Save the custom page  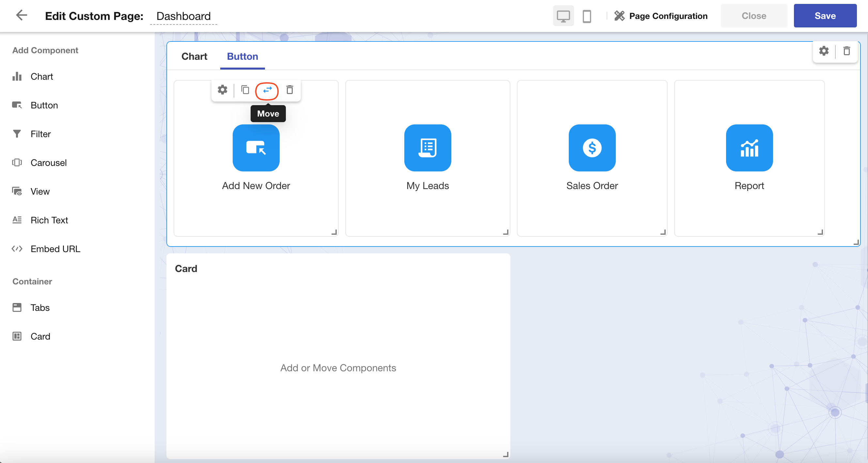pos(825,16)
